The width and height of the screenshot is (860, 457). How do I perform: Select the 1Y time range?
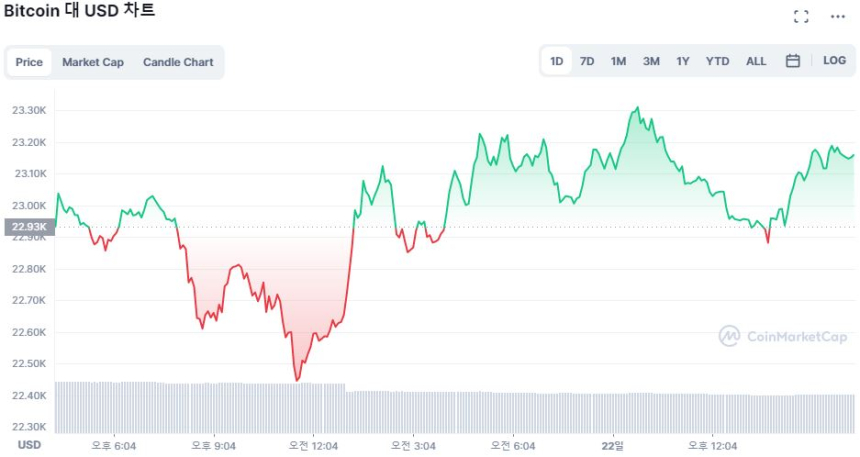point(682,61)
